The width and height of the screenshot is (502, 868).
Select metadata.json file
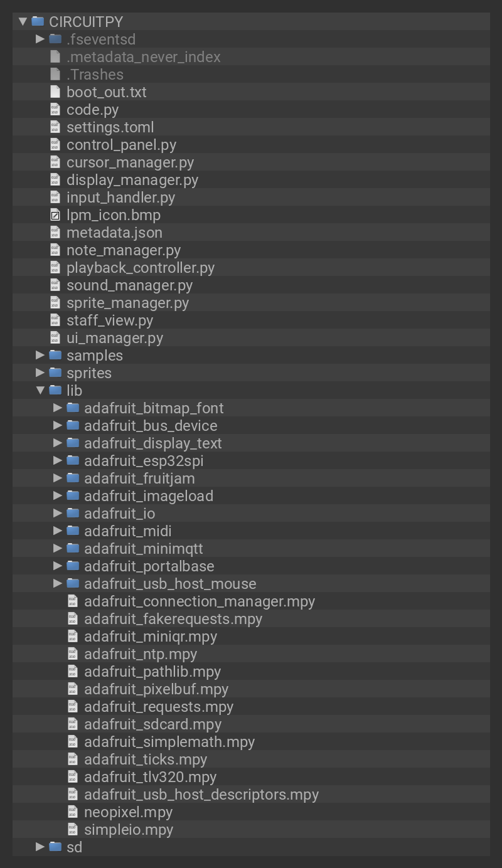pyautogui.click(x=114, y=233)
